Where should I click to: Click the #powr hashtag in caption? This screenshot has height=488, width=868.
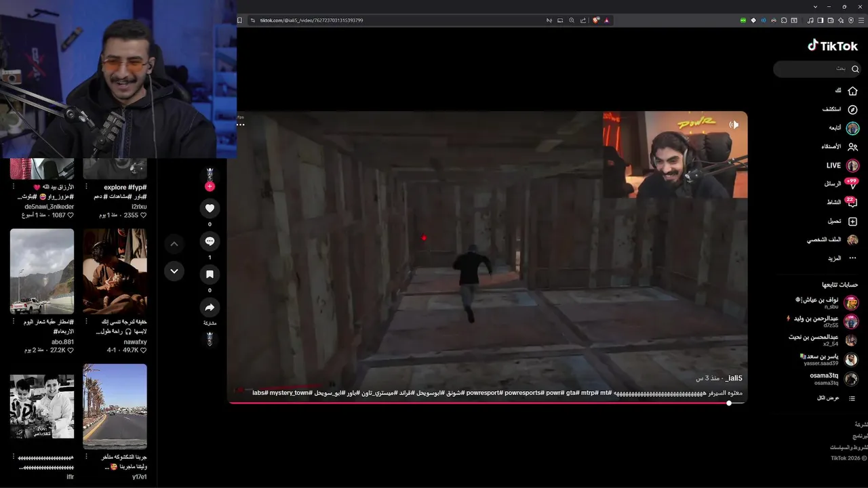click(555, 393)
